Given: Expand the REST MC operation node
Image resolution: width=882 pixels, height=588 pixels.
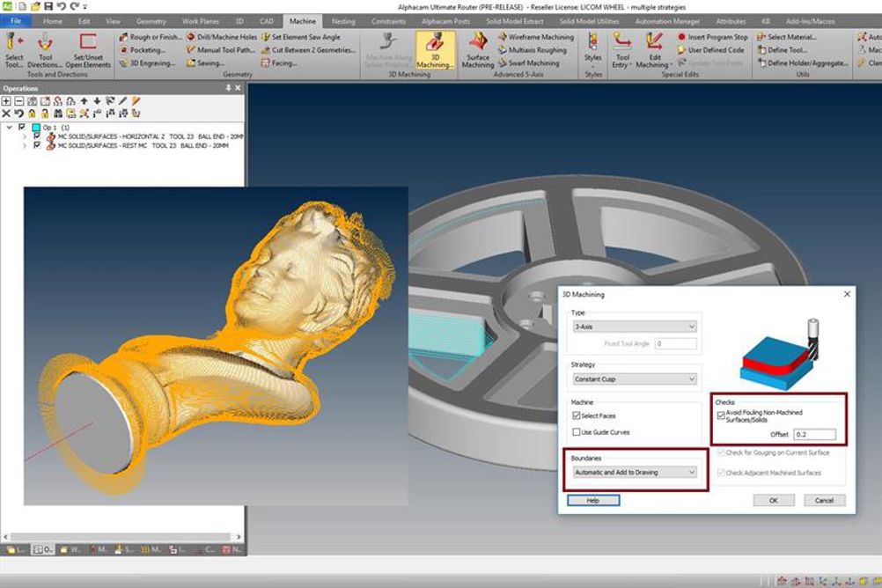Looking at the screenshot, I should click(24, 146).
